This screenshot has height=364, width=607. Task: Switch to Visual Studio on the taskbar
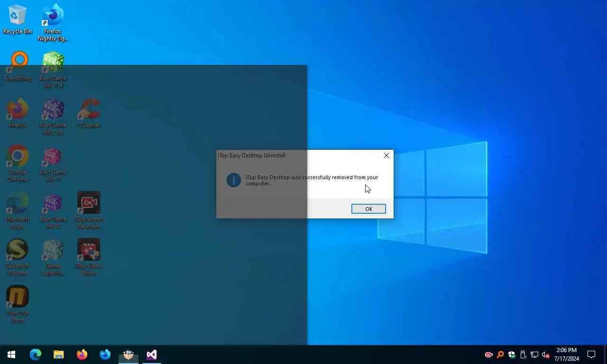(x=151, y=355)
